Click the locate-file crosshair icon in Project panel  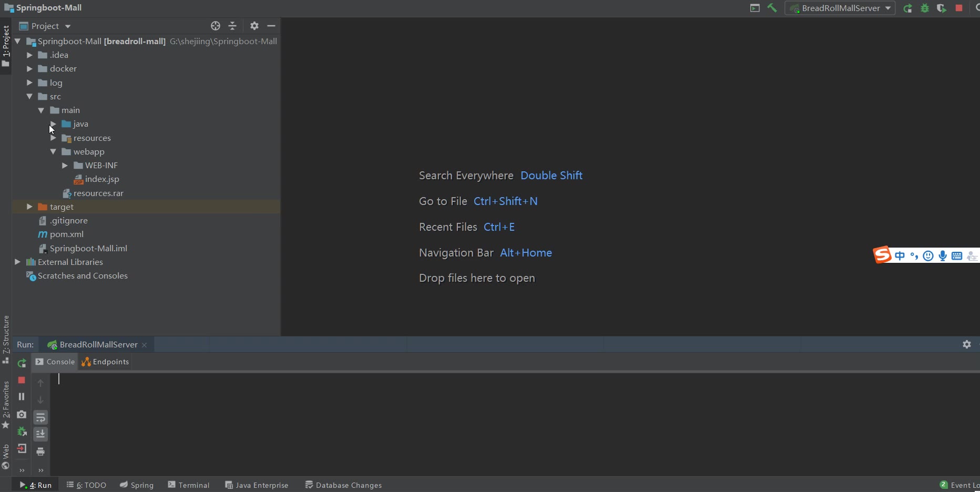(215, 26)
